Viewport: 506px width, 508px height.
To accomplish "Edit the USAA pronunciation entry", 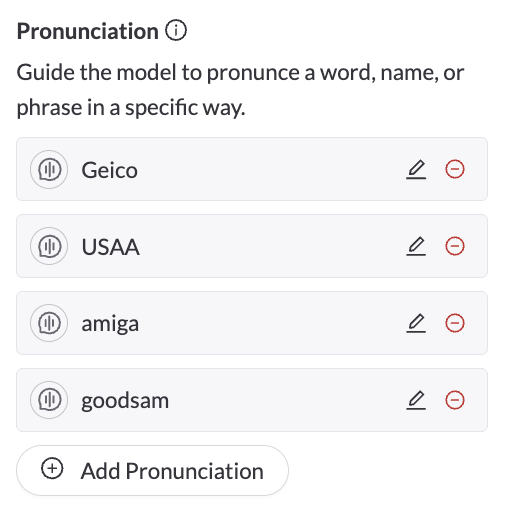I will [416, 246].
